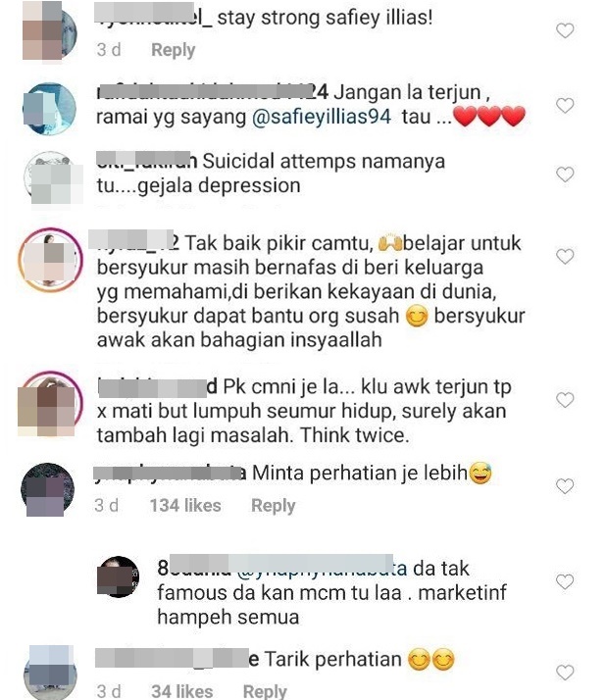This screenshot has height=700, width=607.
Task: Heart the 'Tarik perhatian' comment
Action: (x=565, y=673)
